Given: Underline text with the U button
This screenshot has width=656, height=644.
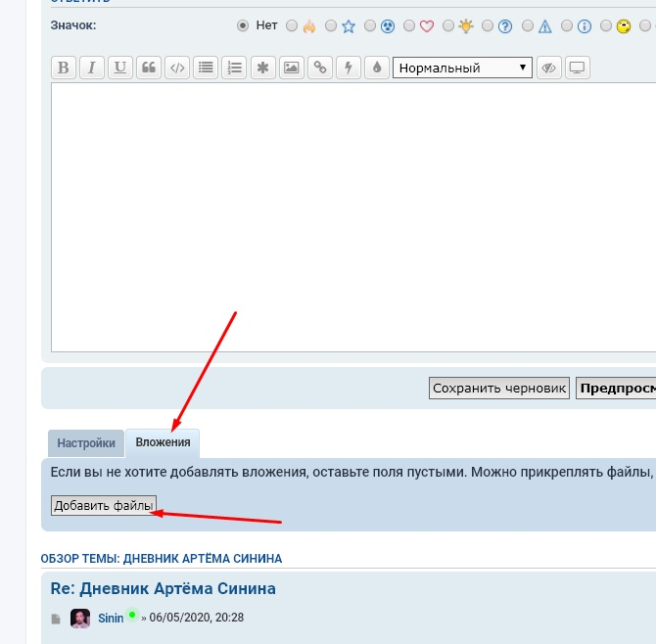Looking at the screenshot, I should coord(120,68).
